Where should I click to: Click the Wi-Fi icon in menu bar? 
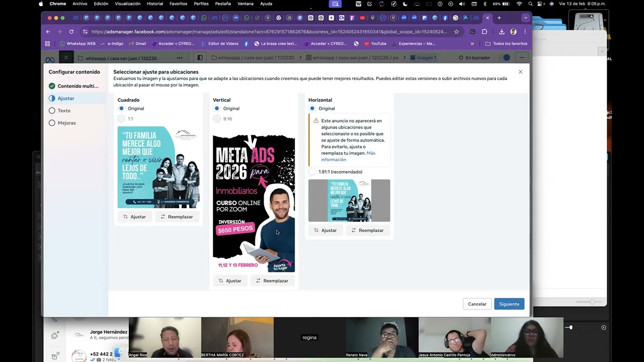tap(519, 4)
